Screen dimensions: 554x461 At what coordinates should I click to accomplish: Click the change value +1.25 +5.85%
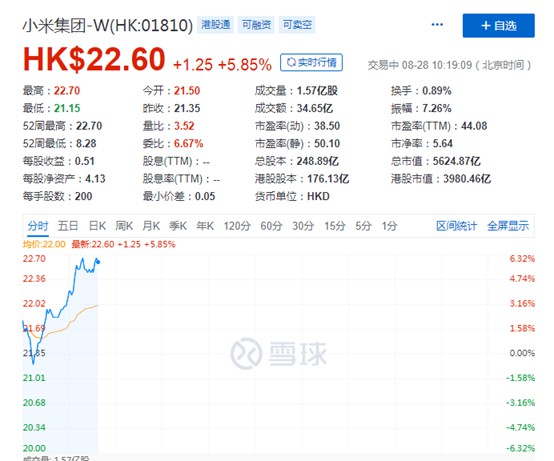point(223,65)
